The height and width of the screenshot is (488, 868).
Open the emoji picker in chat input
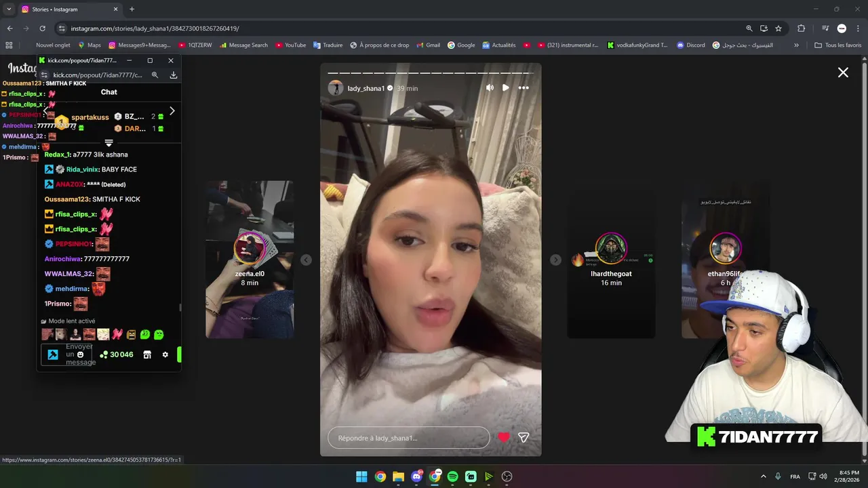(x=80, y=354)
